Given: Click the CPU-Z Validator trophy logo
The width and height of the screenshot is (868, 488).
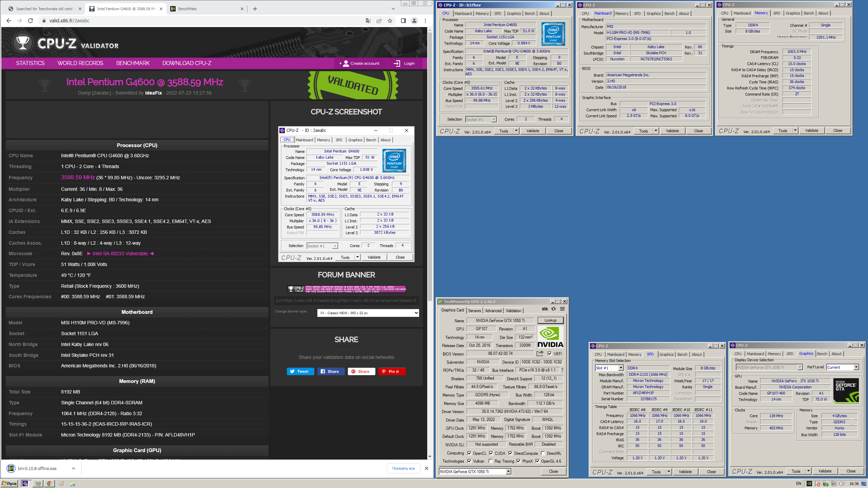Looking at the screenshot, I should [23, 43].
